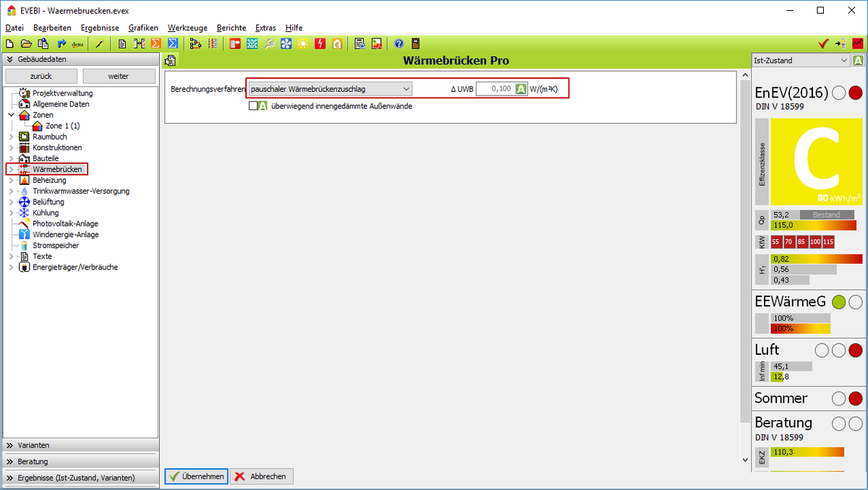Open the Ist-Zustand variant dropdown
868x490 pixels.
click(x=800, y=61)
